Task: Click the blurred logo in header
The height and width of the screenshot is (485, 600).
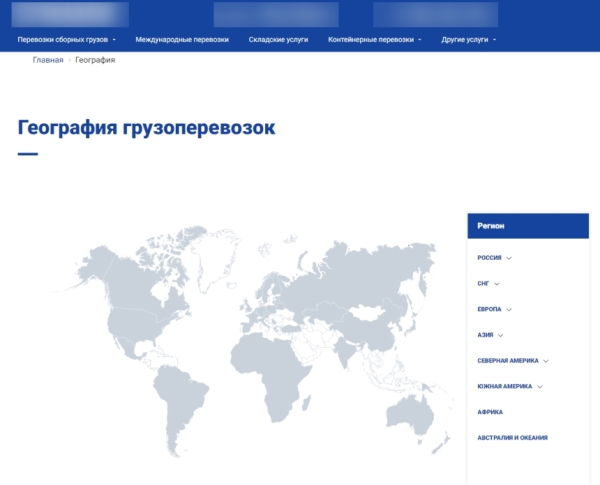Action: click(x=70, y=14)
